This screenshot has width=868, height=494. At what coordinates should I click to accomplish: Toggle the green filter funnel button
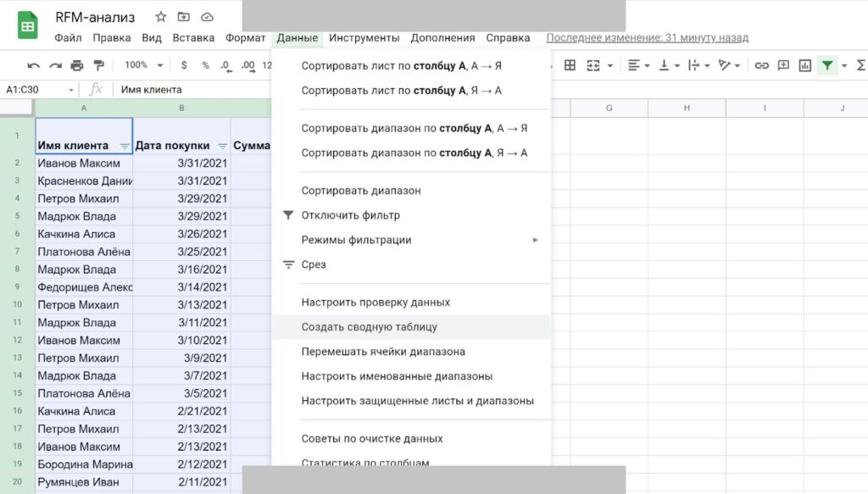(x=827, y=65)
